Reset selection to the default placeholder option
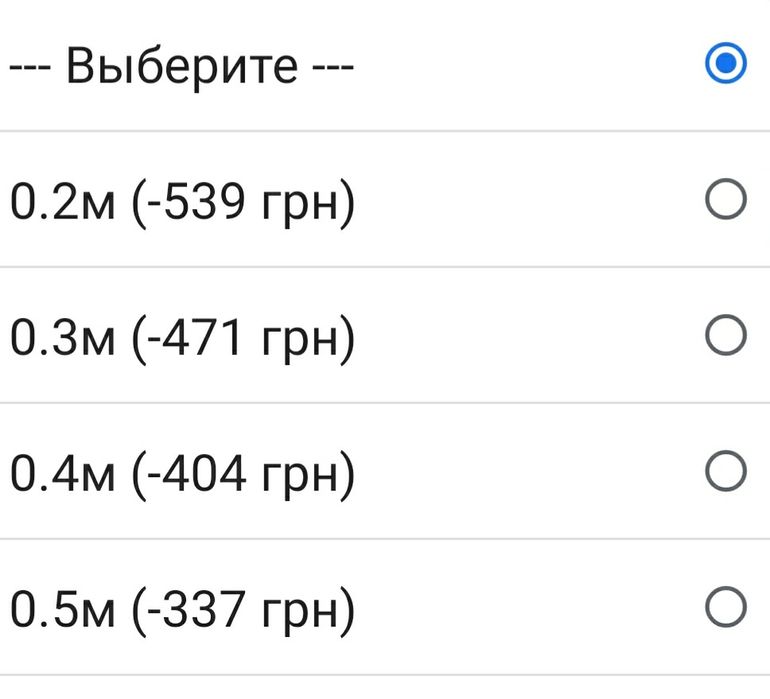Viewport: 770px width, 699px height. coord(725,66)
